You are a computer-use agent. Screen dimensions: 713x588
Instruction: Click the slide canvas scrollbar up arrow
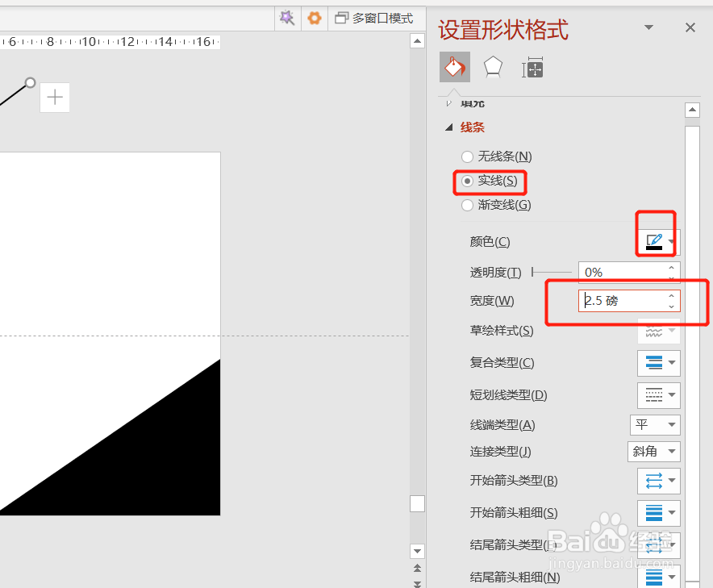coord(418,41)
